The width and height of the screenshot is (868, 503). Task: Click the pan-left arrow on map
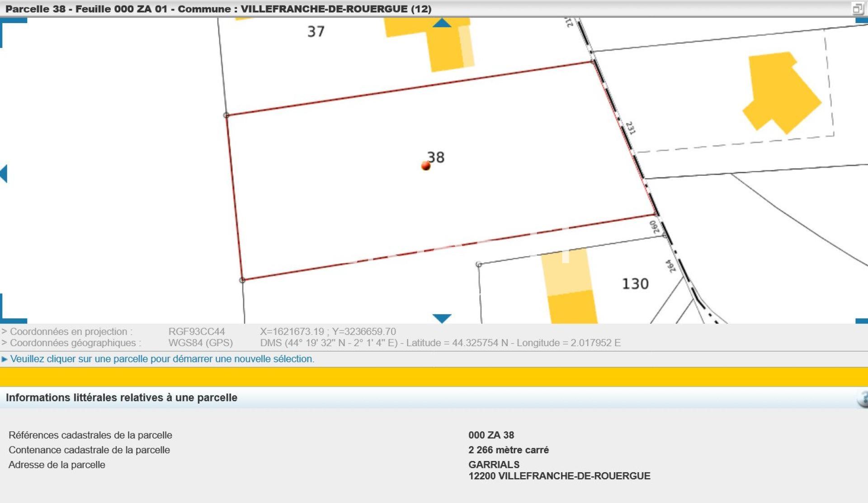[4, 174]
